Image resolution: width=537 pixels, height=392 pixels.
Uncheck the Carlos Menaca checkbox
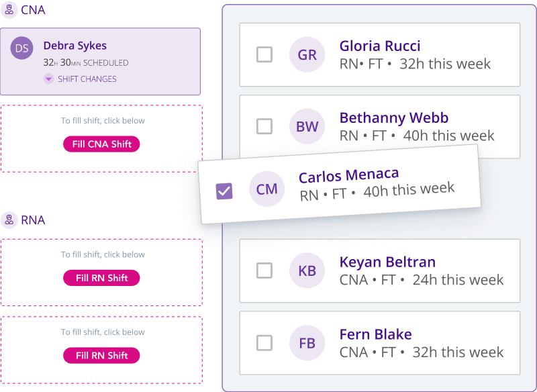[x=224, y=191]
